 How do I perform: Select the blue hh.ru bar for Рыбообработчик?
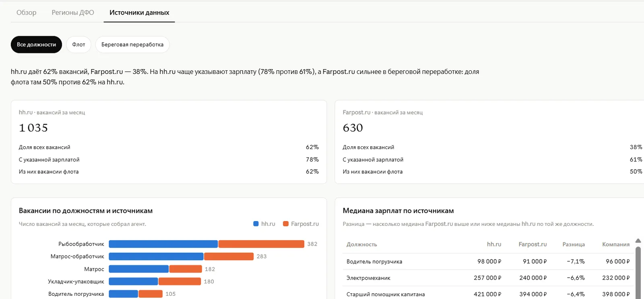tap(163, 244)
